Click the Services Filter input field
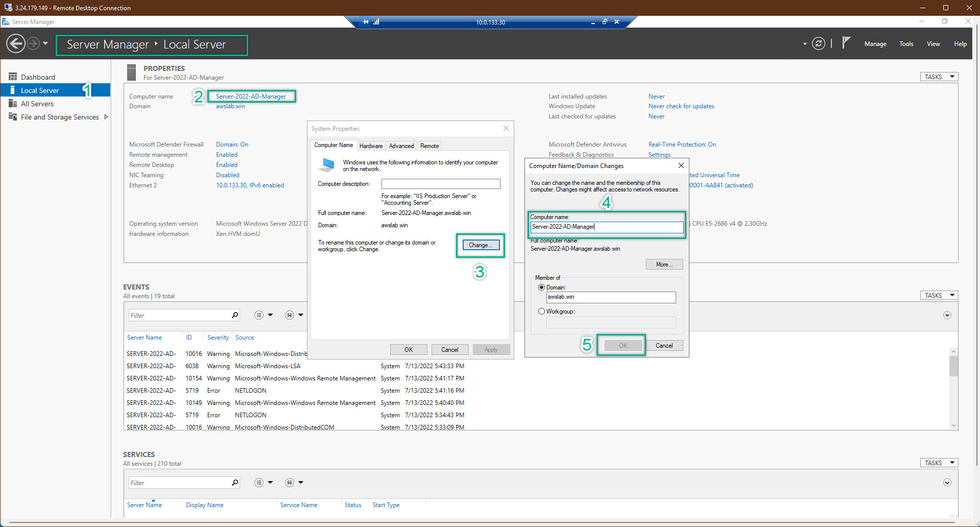The image size is (980, 527). [179, 483]
